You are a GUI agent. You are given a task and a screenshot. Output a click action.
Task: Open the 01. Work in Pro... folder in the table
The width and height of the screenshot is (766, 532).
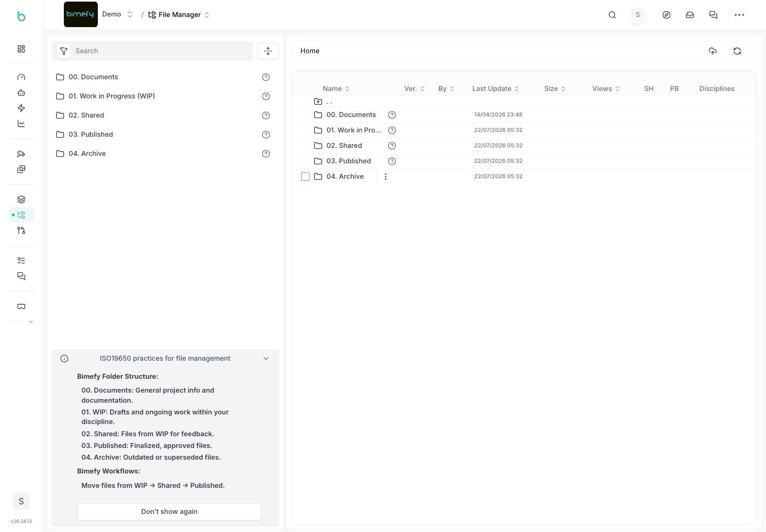pyautogui.click(x=354, y=130)
